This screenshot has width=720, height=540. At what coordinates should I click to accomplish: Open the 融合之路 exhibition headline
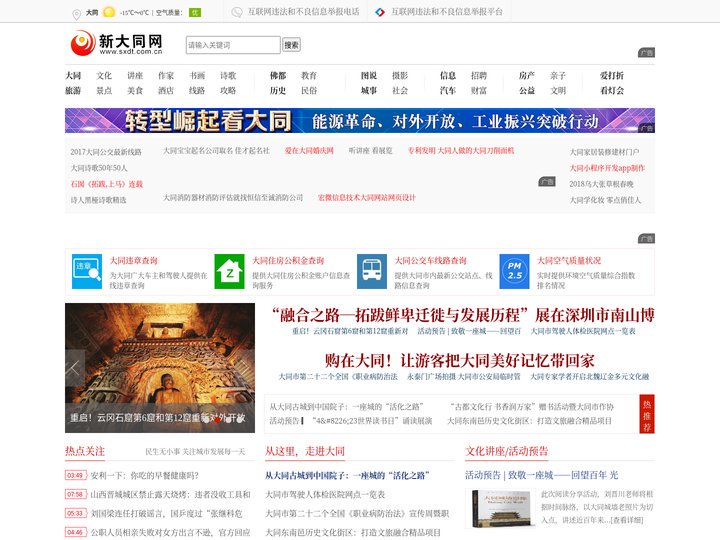463,315
